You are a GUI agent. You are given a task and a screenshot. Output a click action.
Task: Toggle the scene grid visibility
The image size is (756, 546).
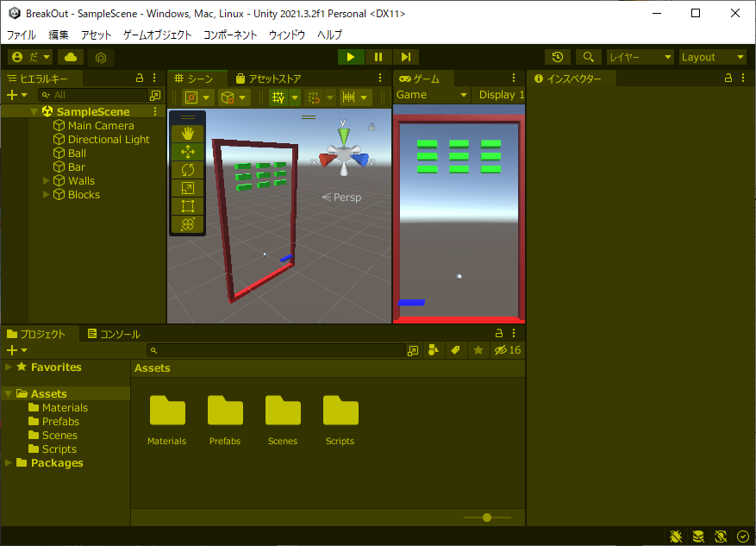(x=278, y=97)
